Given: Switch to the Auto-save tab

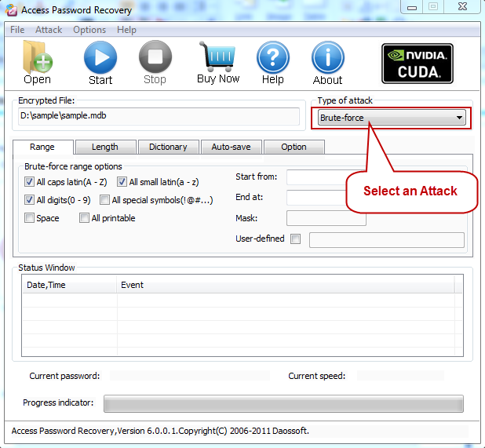Looking at the screenshot, I should [231, 147].
